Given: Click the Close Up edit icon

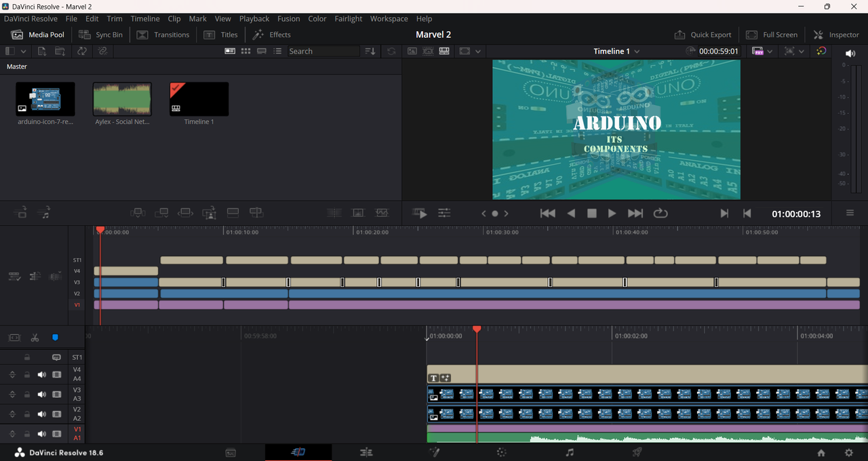Looking at the screenshot, I should click(x=209, y=213).
